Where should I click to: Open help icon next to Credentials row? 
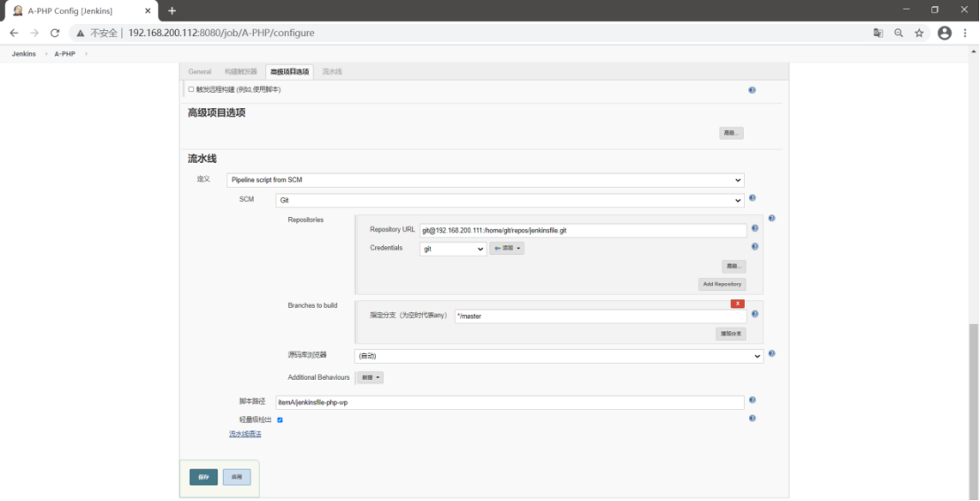point(755,247)
